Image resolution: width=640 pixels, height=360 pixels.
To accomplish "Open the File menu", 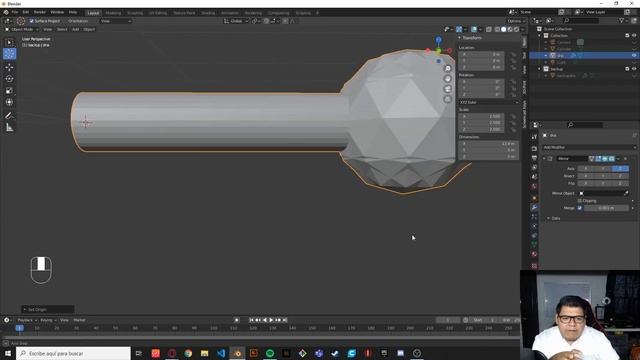I will point(15,12).
